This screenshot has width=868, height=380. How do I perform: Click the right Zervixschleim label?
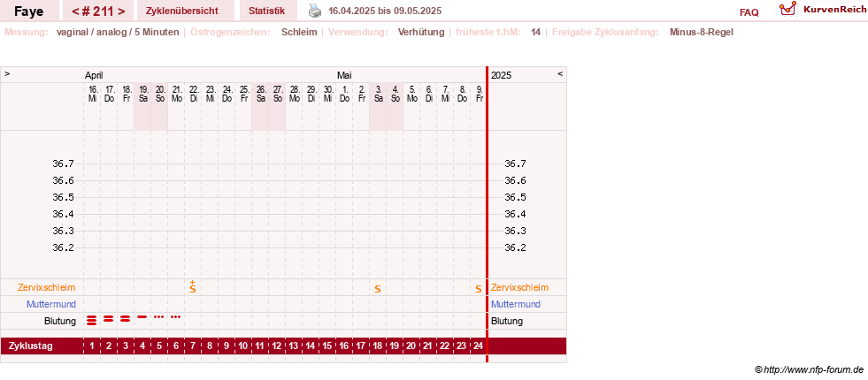pos(519,287)
